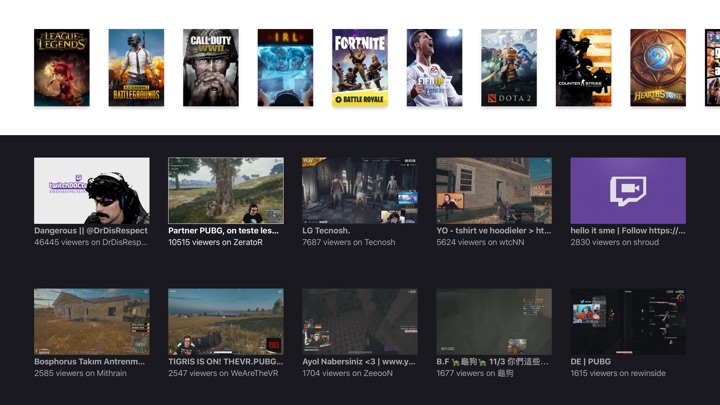Open the LG Tecnosh stream thumbnail

tap(360, 191)
